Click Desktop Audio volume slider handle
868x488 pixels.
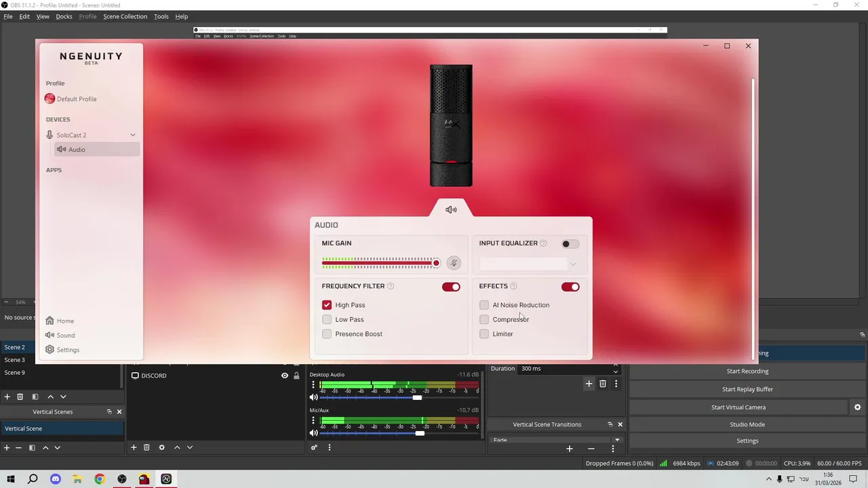point(417,397)
